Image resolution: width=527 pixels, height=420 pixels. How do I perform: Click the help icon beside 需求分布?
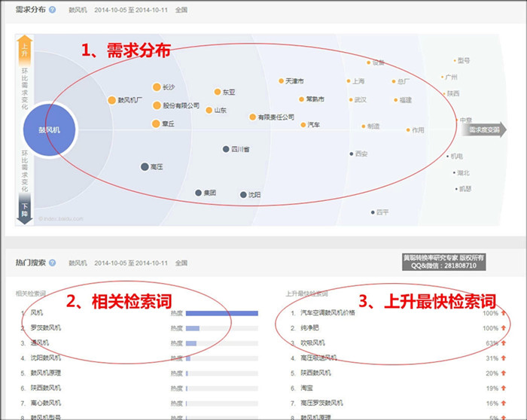coord(52,11)
